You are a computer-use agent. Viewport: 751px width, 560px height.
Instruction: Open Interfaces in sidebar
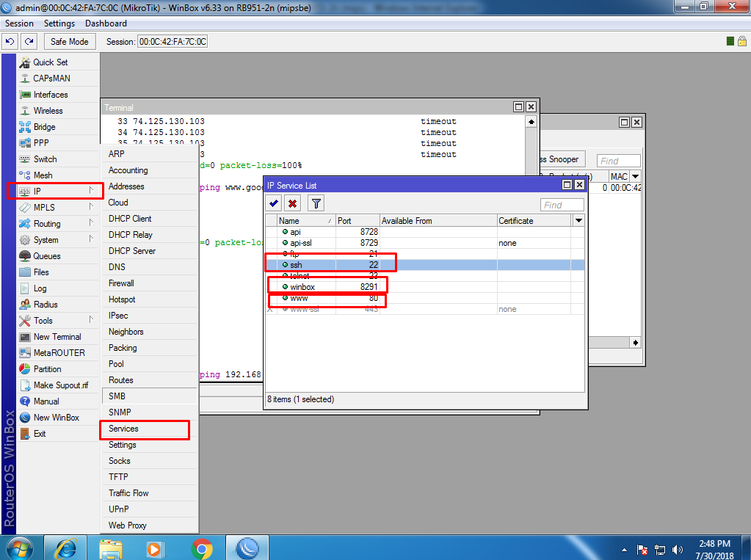point(58,95)
